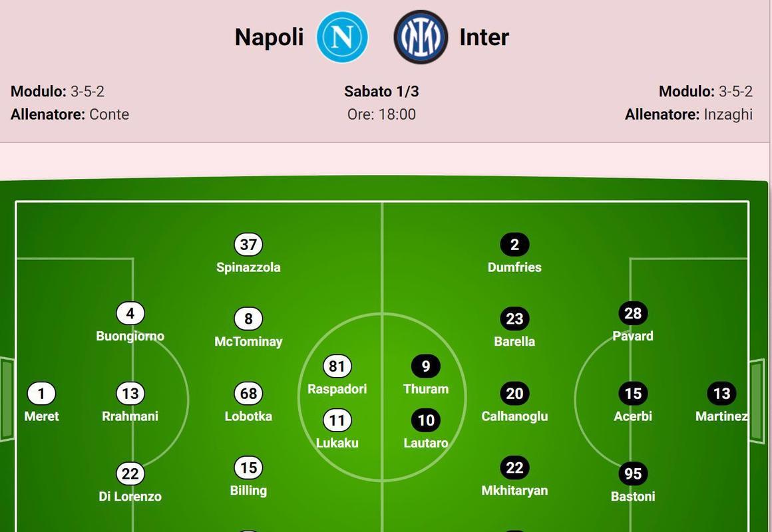
Task: Click the Napoli club logo
Action: [x=342, y=37]
